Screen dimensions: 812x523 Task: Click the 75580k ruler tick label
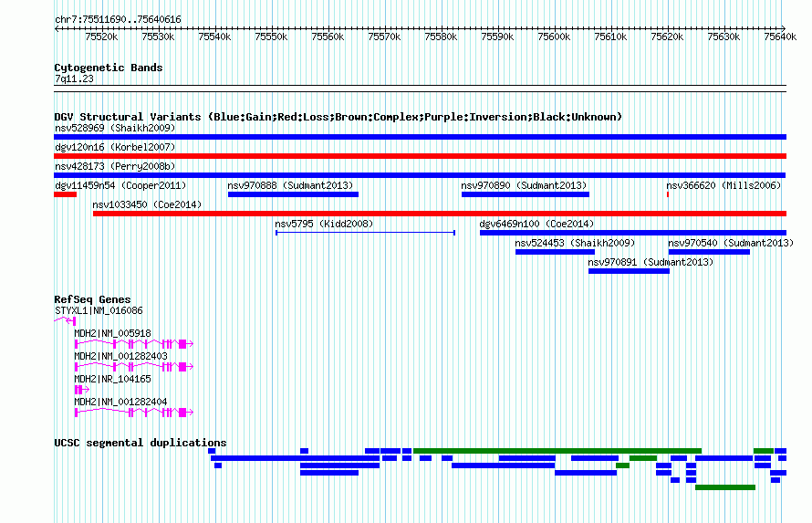441,37
